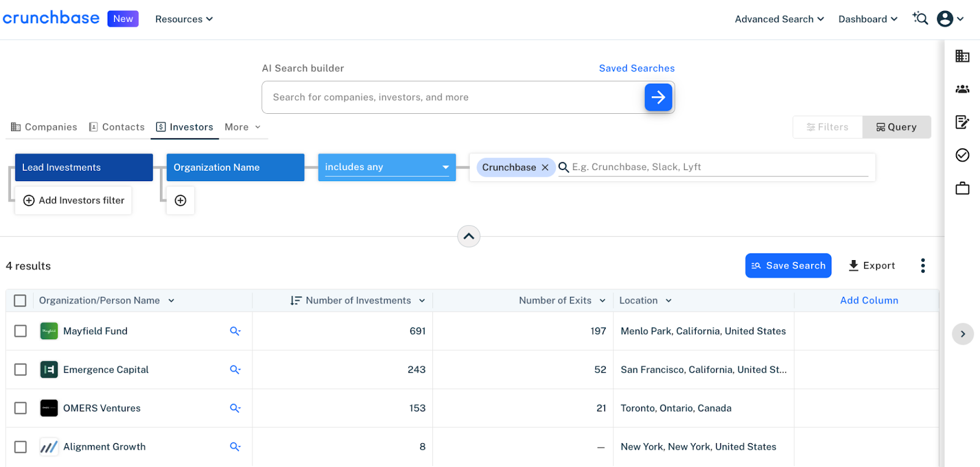Click the Alignment Growth logo
This screenshot has height=467, width=980.
(x=49, y=447)
